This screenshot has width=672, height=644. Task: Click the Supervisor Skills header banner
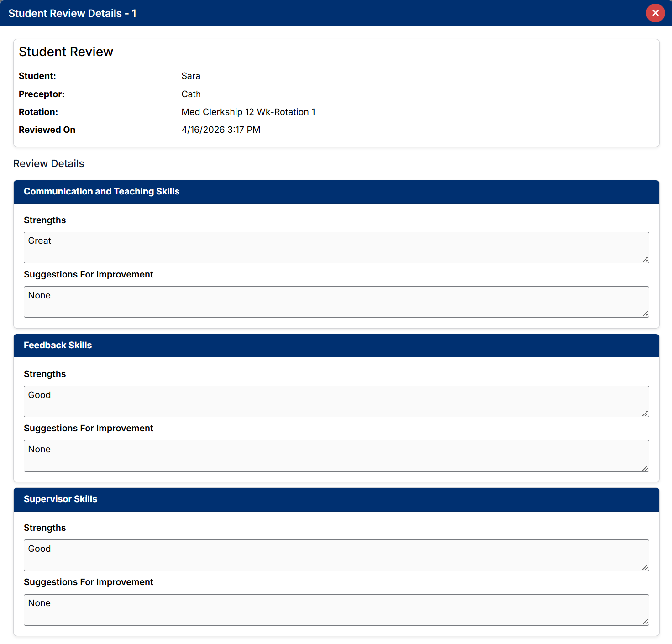point(61,499)
